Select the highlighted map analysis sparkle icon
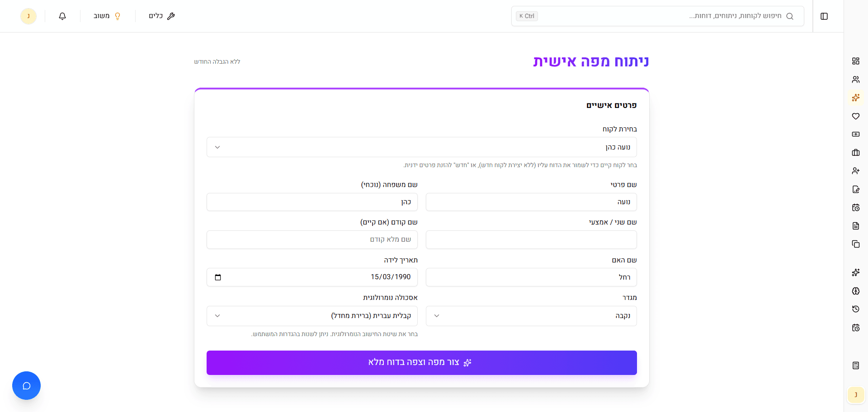Image resolution: width=868 pixels, height=412 pixels. click(856, 98)
